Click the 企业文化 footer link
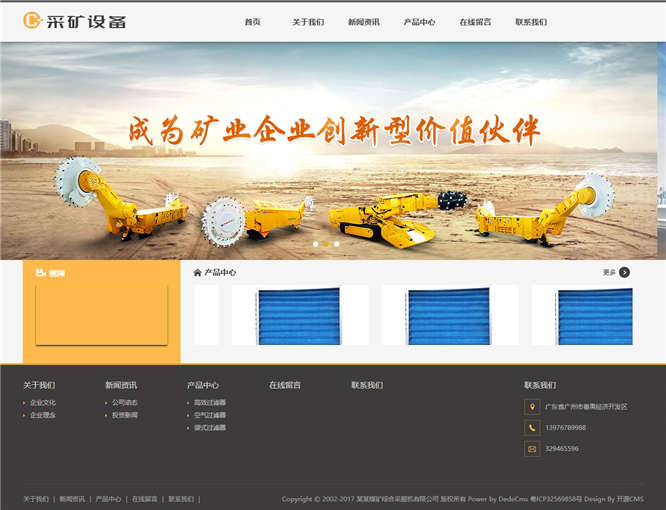The height and width of the screenshot is (510, 666). (43, 403)
